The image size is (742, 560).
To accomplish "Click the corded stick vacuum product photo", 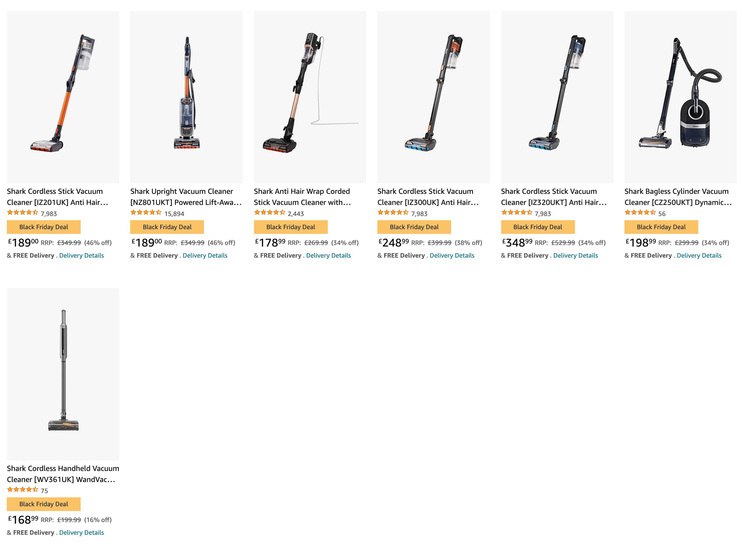I will coord(310,97).
